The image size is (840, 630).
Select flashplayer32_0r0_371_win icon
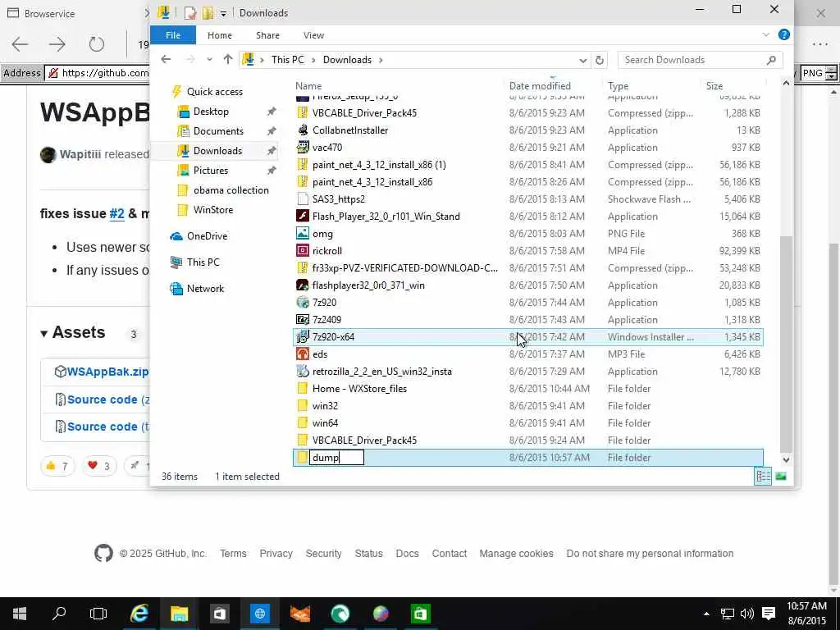pyautogui.click(x=303, y=285)
